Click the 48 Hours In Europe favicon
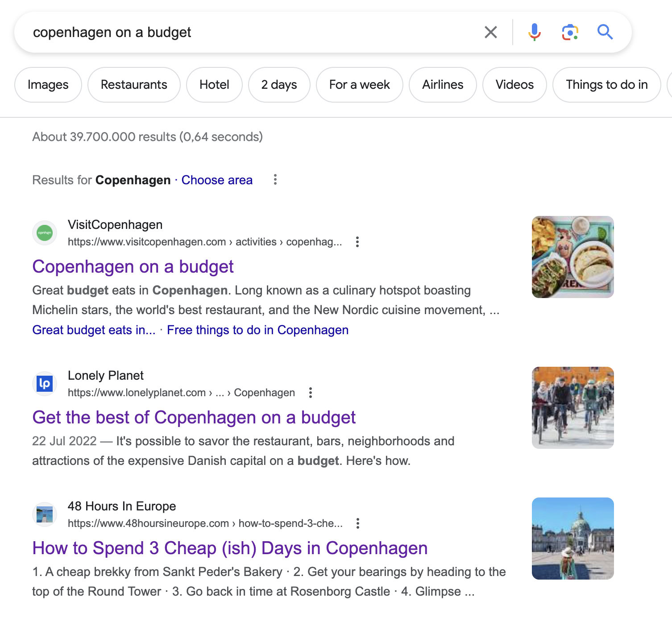The image size is (672, 630). [44, 514]
